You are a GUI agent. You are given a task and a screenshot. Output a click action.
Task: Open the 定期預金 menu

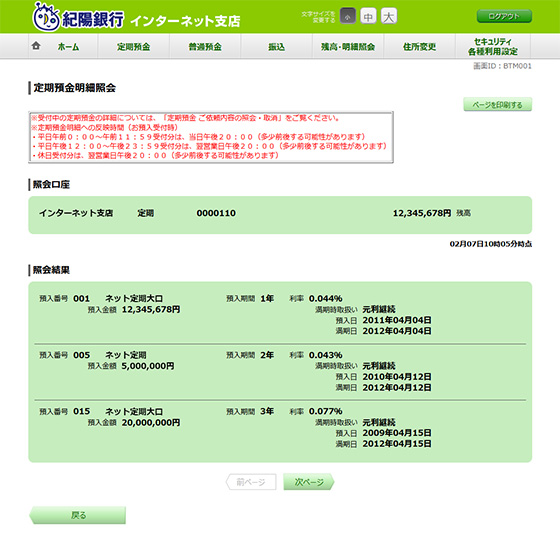pyautogui.click(x=134, y=46)
